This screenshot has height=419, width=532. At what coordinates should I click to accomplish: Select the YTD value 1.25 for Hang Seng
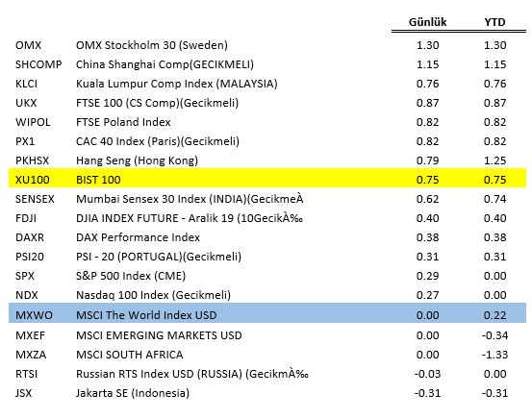pyautogui.click(x=494, y=160)
